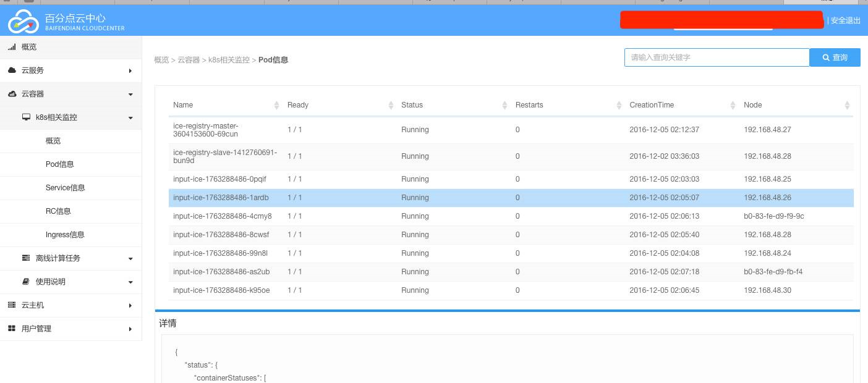
Task: Click node cell b0-83-fe-d9-f9-9c
Action: click(x=773, y=216)
